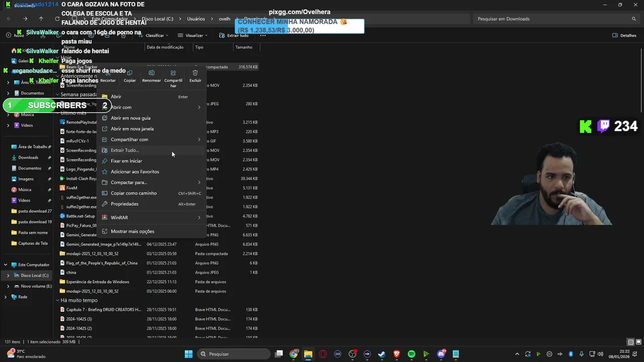The height and width of the screenshot is (362, 644).
Task: Click the microphone tray icon
Action: [x=581, y=354]
